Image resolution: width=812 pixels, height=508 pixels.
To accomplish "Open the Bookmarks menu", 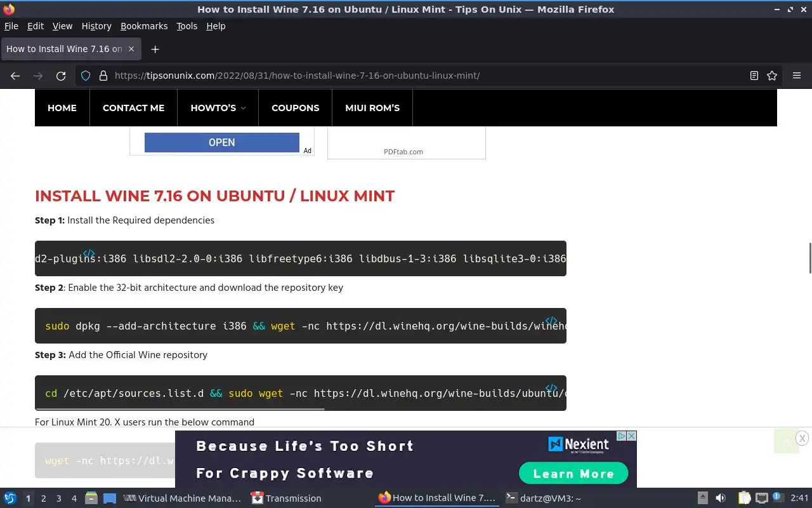I will [x=144, y=26].
